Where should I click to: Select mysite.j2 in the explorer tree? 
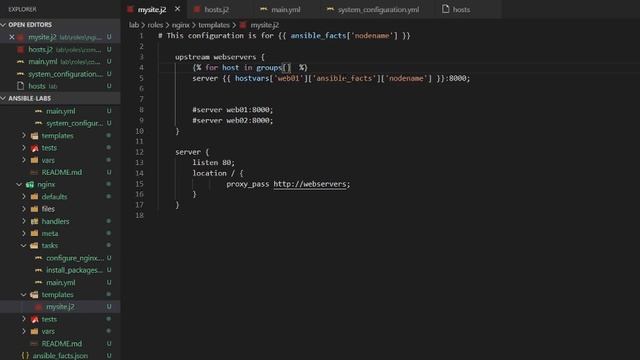[x=60, y=307]
